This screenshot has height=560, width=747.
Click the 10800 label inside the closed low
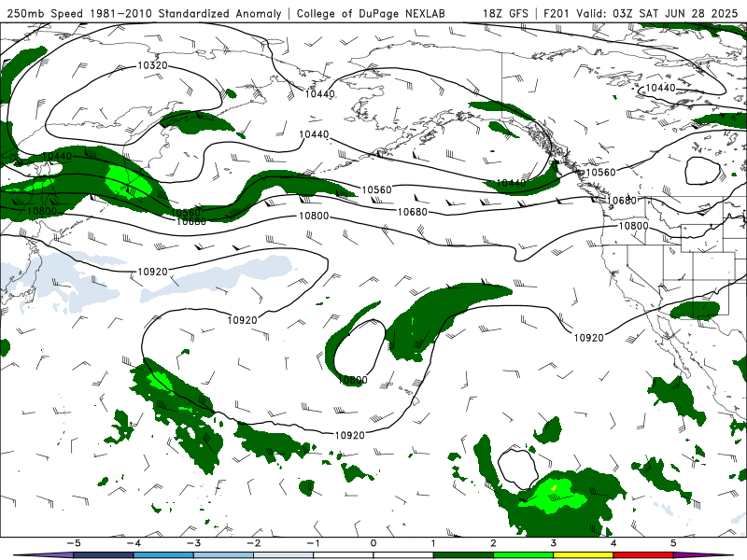pyautogui.click(x=353, y=380)
